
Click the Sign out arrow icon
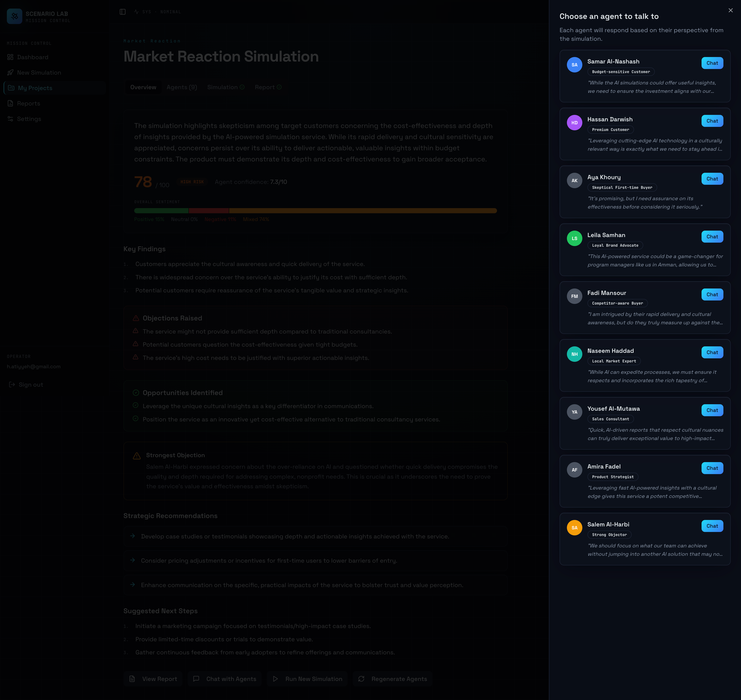point(12,385)
